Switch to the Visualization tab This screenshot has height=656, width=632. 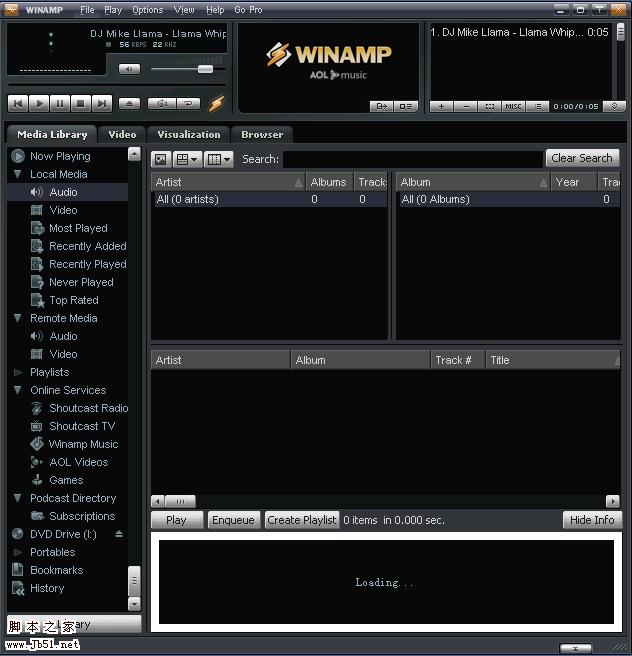[189, 134]
